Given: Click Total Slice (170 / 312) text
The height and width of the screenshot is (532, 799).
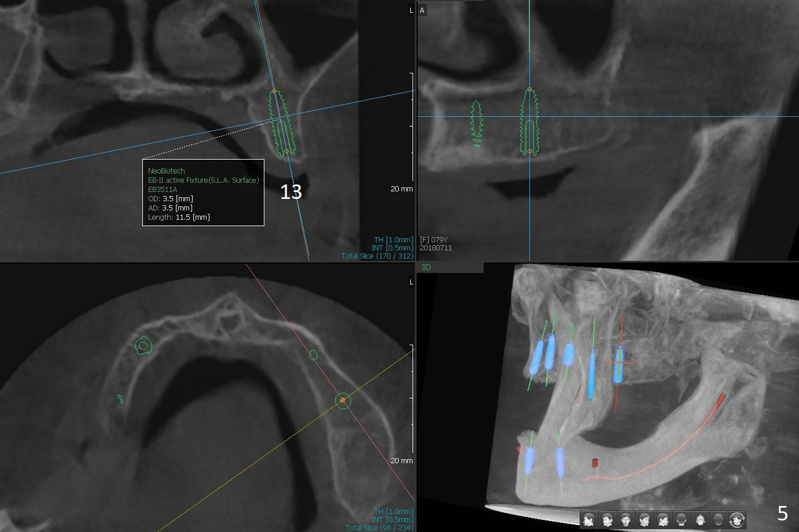Looking at the screenshot, I should (377, 256).
